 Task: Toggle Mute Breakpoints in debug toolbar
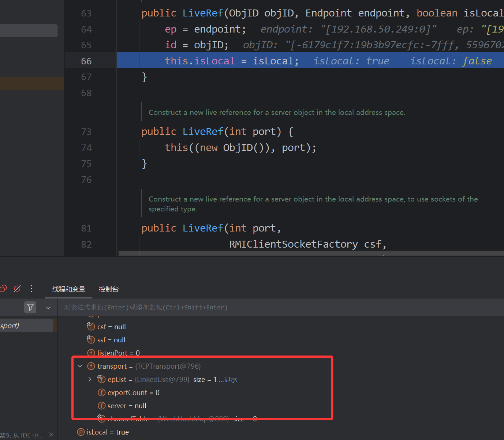tap(17, 289)
